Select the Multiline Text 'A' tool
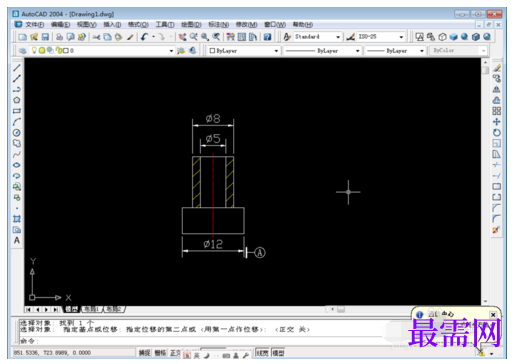The image size is (520, 364). 17,240
